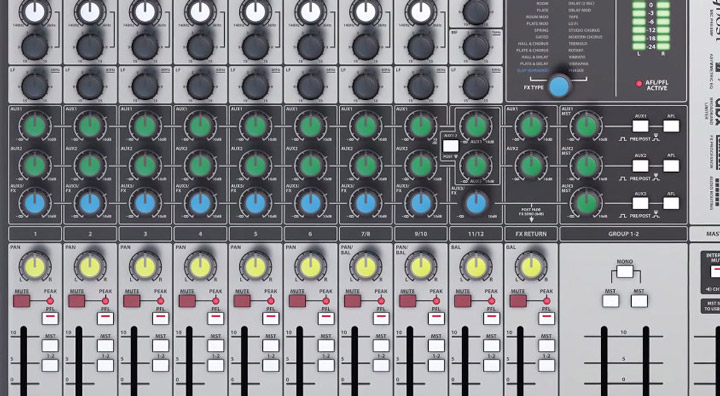
Task: Click AUX1 MST master green knob
Action: pos(586,126)
